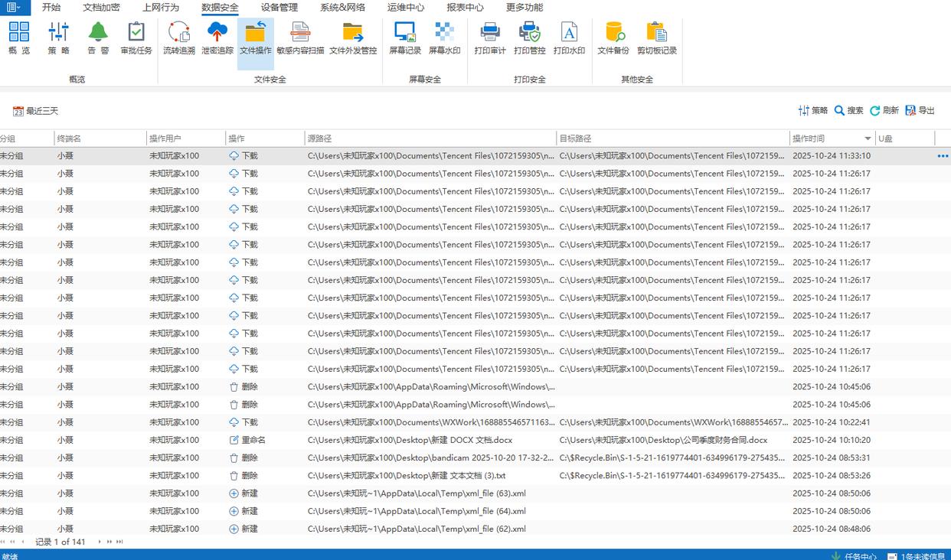Click the 操作时间 column sort arrow
Viewport: 951px width, 560px height.
click(868, 138)
